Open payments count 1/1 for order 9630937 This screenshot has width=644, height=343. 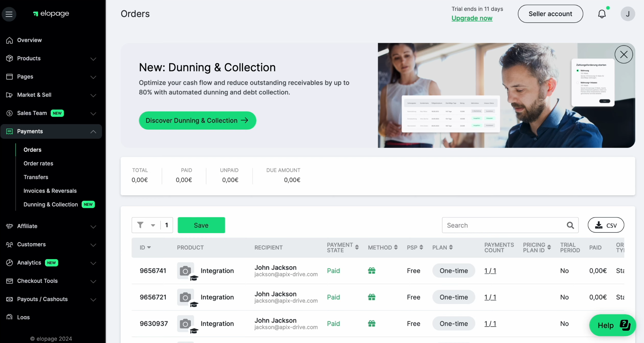coord(490,324)
